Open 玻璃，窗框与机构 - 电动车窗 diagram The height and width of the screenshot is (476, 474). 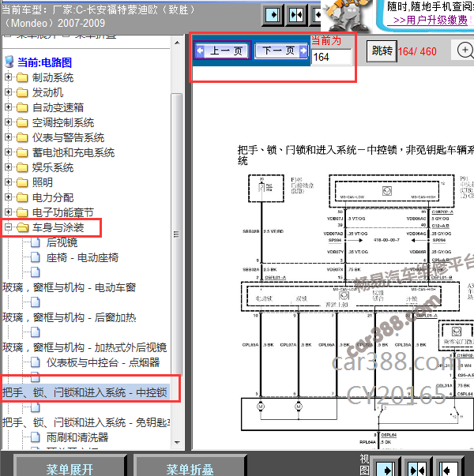(x=69, y=287)
